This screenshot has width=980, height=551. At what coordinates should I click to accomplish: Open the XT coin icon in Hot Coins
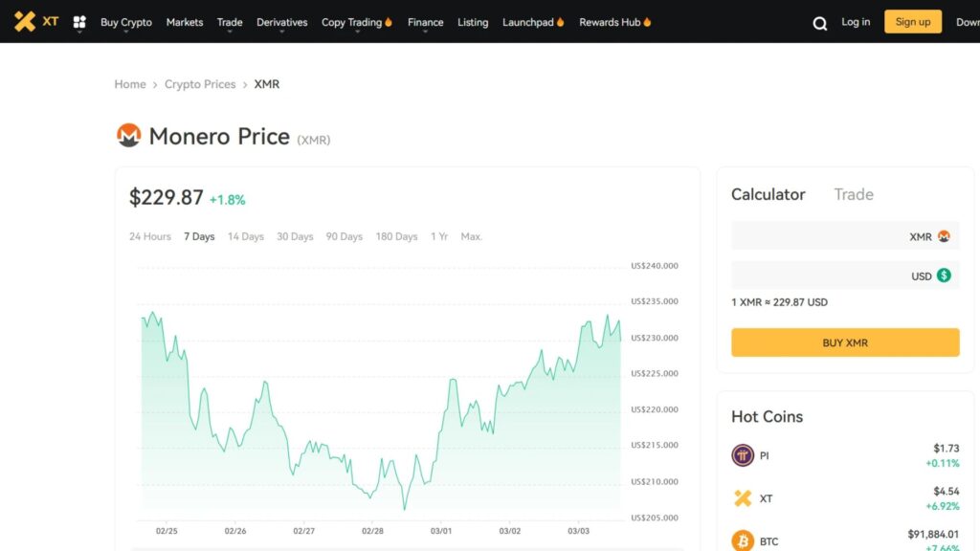(743, 497)
